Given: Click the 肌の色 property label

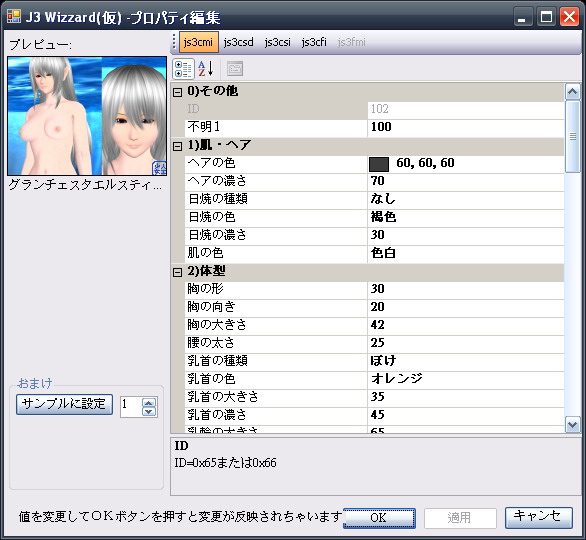Looking at the screenshot, I should pyautogui.click(x=206, y=254).
